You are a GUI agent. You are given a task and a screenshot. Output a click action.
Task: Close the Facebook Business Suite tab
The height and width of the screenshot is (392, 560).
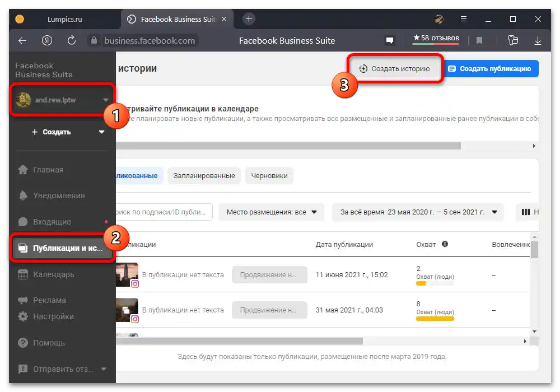click(224, 19)
